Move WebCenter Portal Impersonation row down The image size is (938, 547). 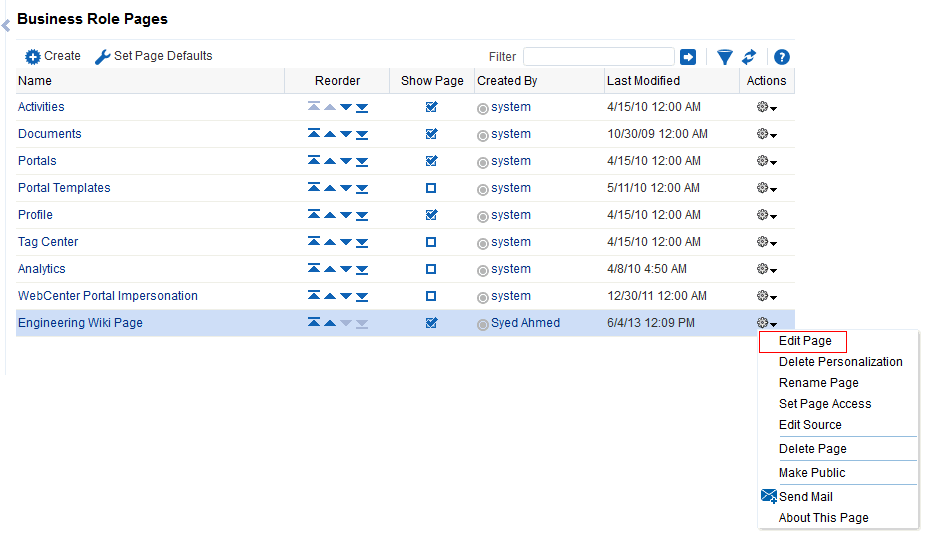[x=346, y=296]
